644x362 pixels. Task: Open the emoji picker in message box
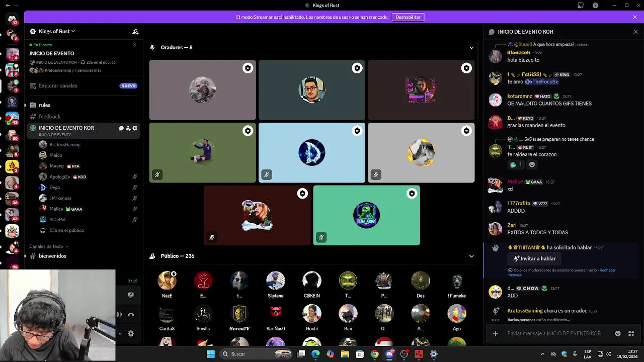click(x=618, y=333)
